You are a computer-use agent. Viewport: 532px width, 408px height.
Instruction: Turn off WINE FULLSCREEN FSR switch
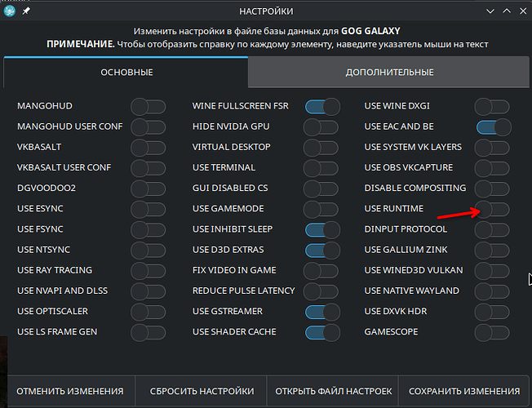tap(322, 106)
